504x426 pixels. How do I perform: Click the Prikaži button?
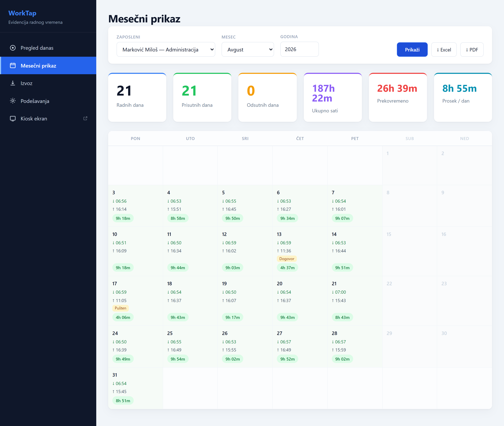[x=412, y=50]
